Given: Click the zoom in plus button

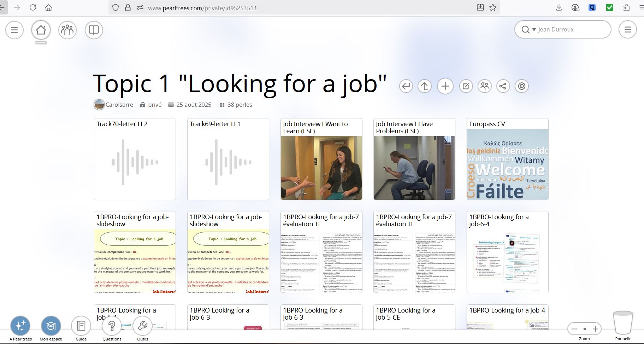Looking at the screenshot, I should [x=595, y=329].
